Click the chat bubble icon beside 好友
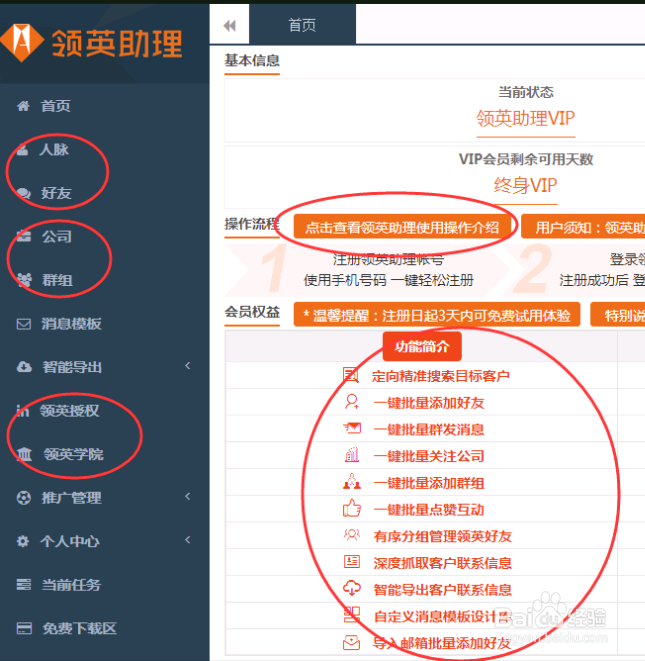Viewport: 645px width, 661px height. tap(24, 193)
